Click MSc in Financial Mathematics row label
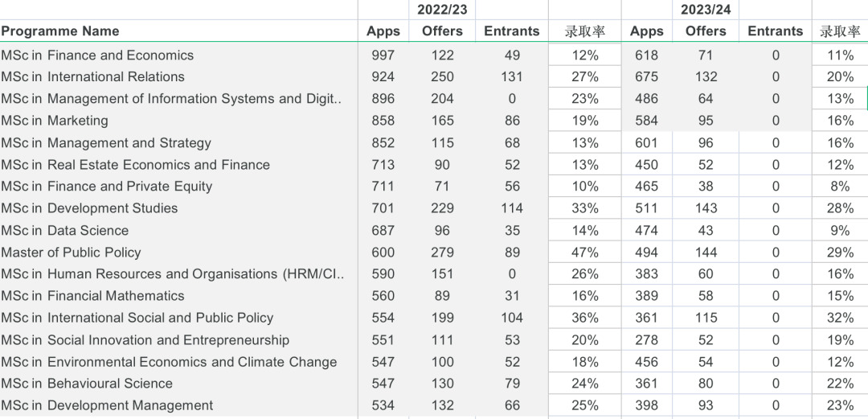The image size is (868, 419). pyautogui.click(x=92, y=296)
